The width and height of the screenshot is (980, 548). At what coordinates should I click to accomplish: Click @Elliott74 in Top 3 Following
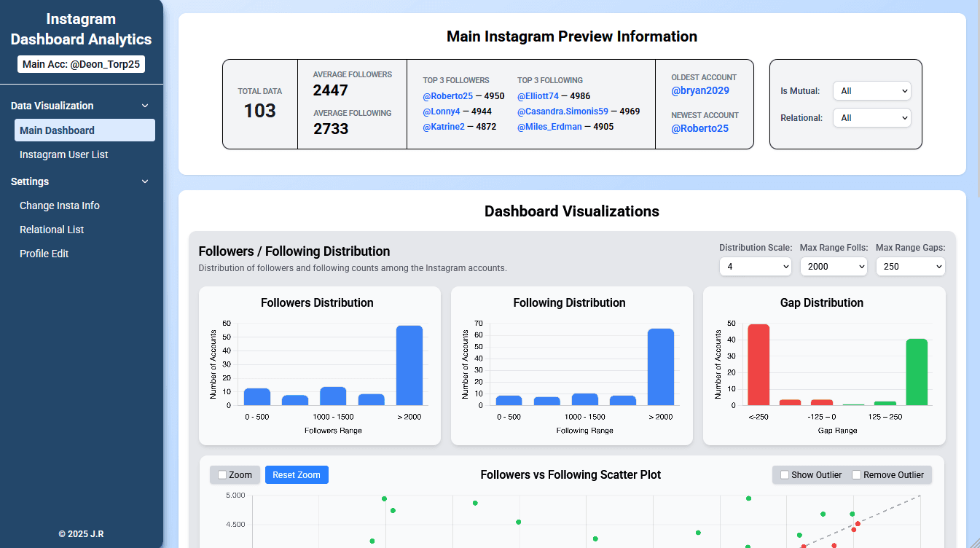(537, 95)
